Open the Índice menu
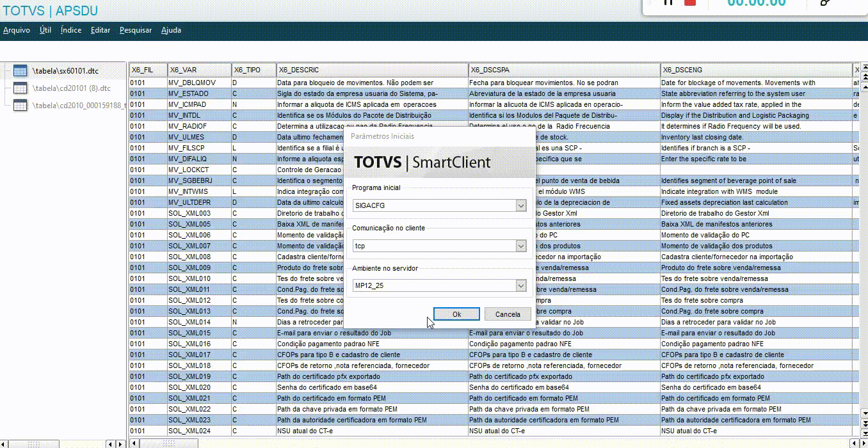The width and height of the screenshot is (868, 448). [71, 30]
